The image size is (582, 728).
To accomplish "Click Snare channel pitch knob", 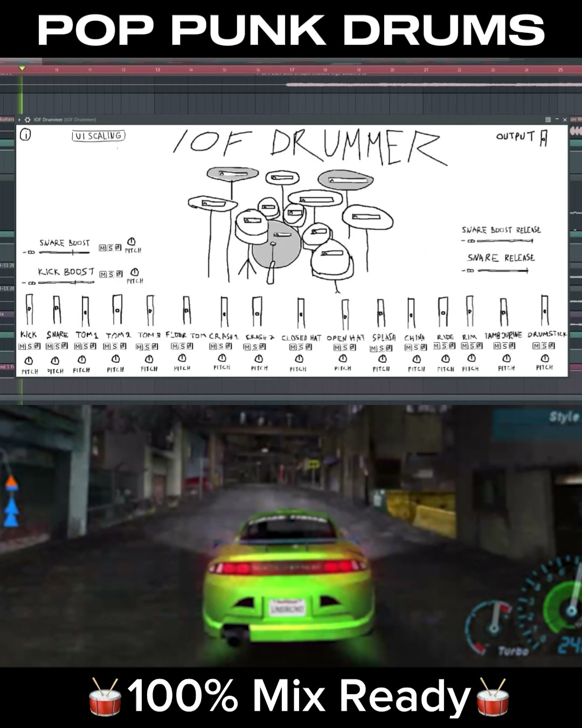I will click(55, 361).
